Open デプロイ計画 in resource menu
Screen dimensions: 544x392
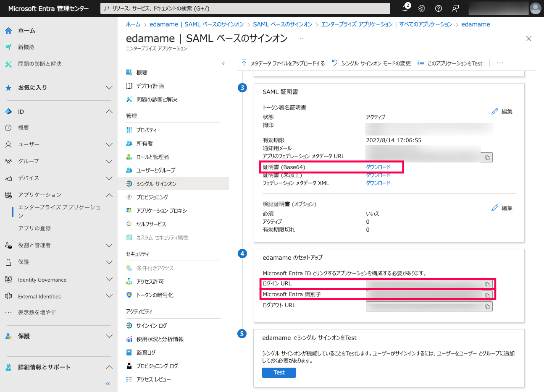tap(150, 86)
